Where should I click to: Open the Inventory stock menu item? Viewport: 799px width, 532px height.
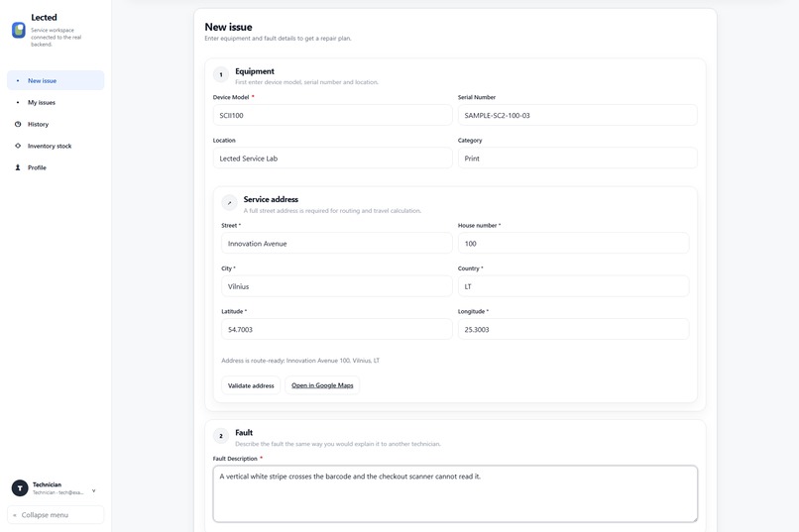56,146
